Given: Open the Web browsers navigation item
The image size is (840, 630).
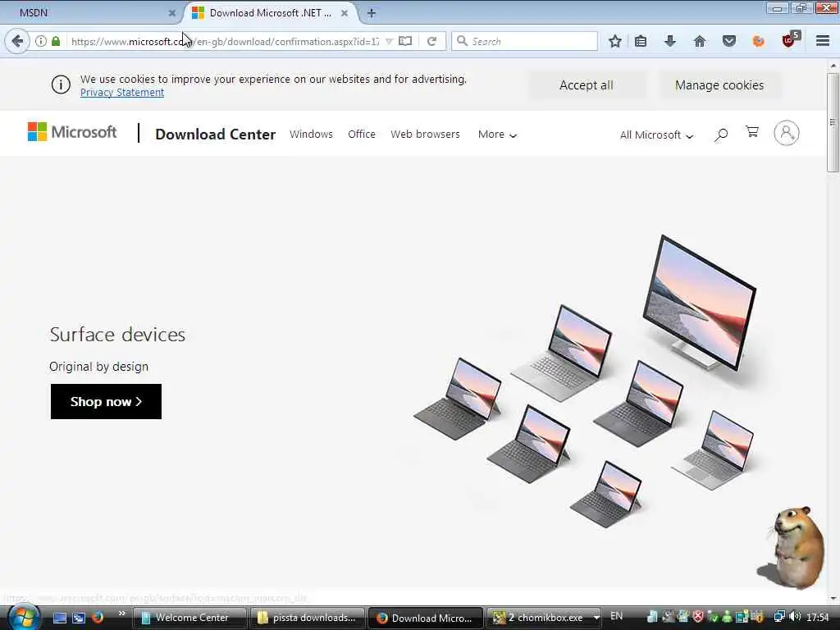Looking at the screenshot, I should (426, 134).
